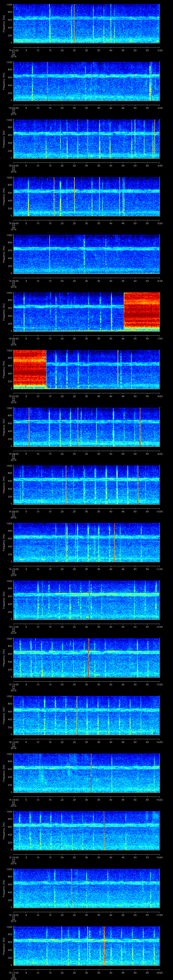Click the '15:12:00' start time label

pyautogui.click(x=13, y=684)
